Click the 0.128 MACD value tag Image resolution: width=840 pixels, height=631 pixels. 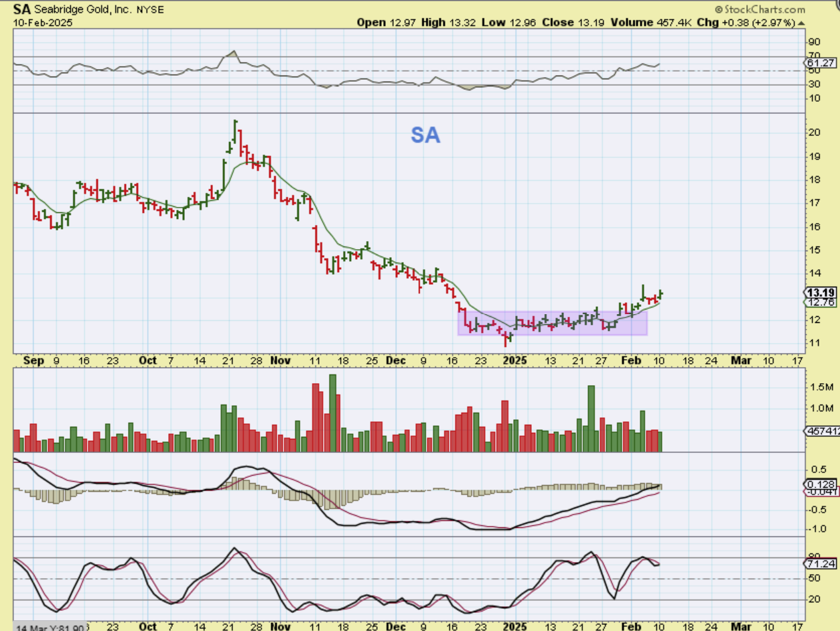tap(821, 484)
